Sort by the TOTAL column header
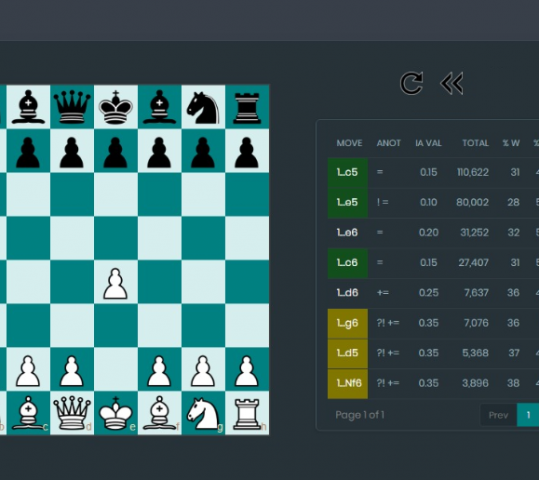The image size is (539, 480). pos(475,143)
